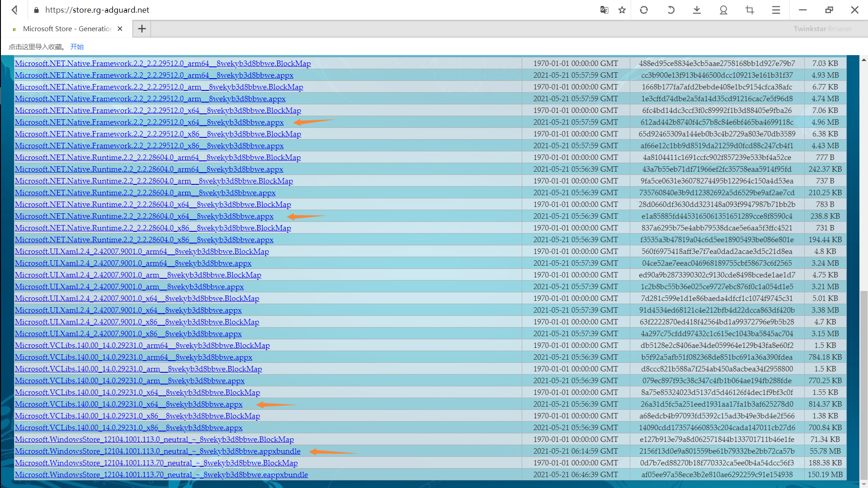Open the hamburger menu icon
Screen dimensions: 868x488
click(776, 10)
